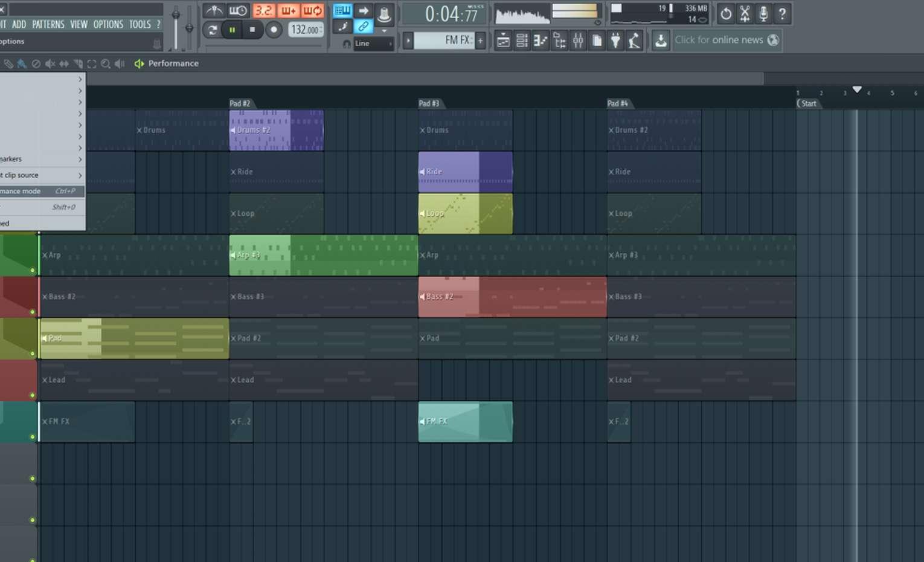Toggle loop recording button
The width and height of the screenshot is (924, 562).
coord(312,10)
